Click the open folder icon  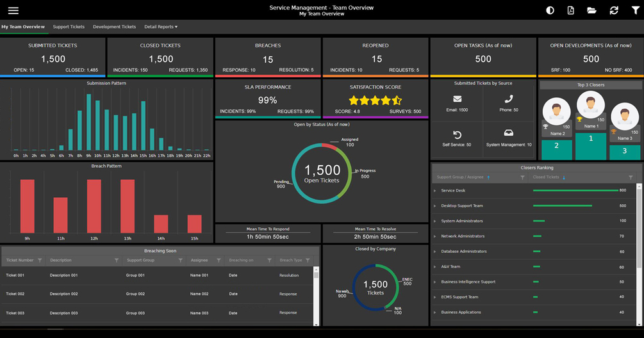[x=591, y=11]
